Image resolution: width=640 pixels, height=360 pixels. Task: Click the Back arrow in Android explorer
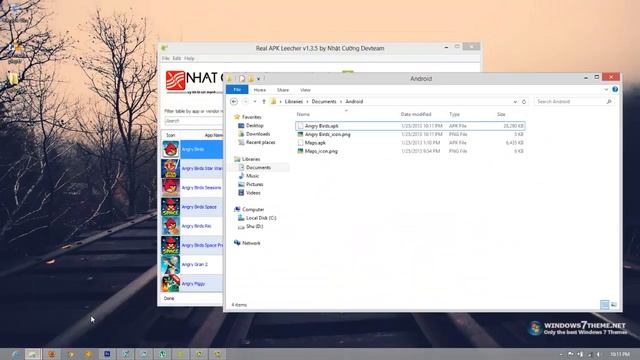click(x=234, y=102)
